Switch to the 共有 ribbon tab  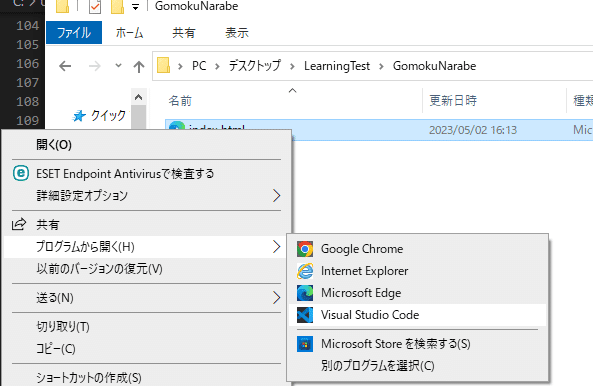[183, 33]
